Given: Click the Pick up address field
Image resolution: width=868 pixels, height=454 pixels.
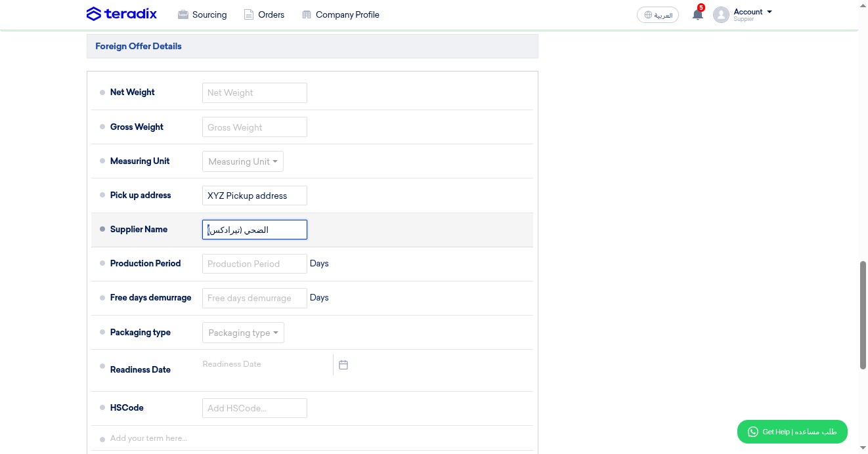Looking at the screenshot, I should (255, 196).
